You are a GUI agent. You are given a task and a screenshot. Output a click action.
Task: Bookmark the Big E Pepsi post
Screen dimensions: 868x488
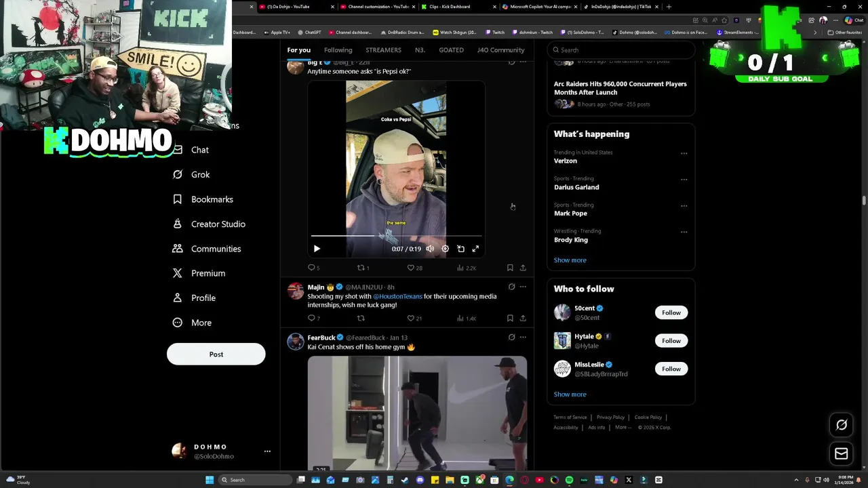click(510, 268)
